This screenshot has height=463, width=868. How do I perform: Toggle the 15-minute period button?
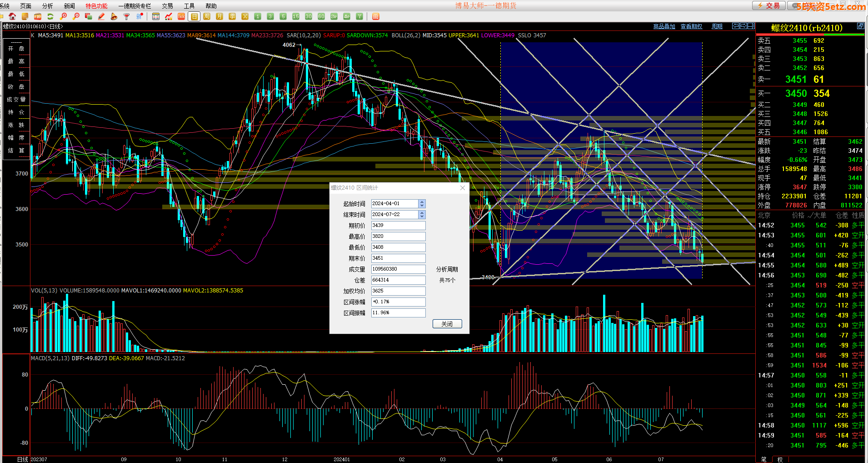coord(296,16)
